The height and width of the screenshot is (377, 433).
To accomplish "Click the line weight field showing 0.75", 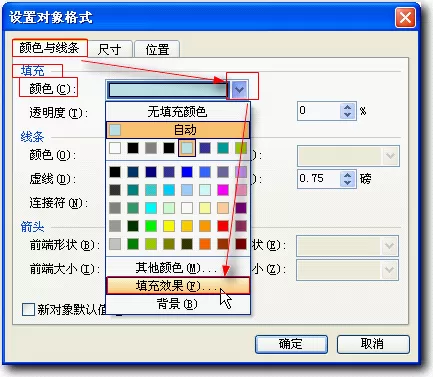I will point(319,179).
